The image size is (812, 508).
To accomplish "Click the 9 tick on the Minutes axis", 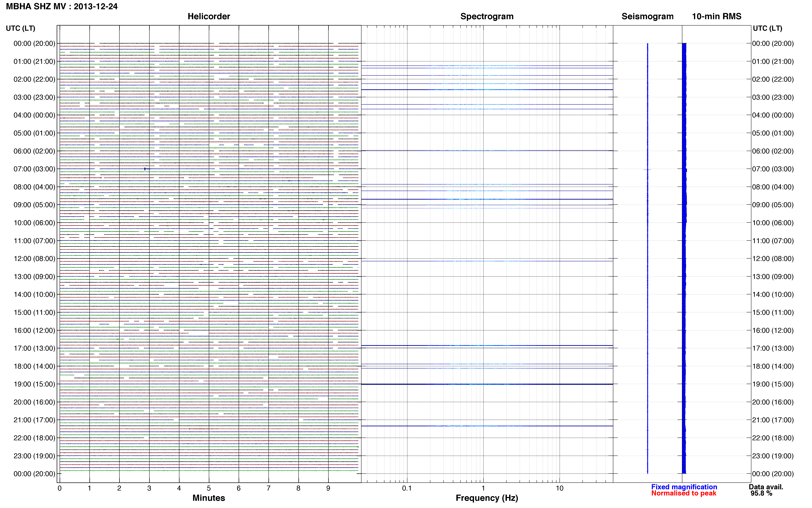I will point(328,488).
